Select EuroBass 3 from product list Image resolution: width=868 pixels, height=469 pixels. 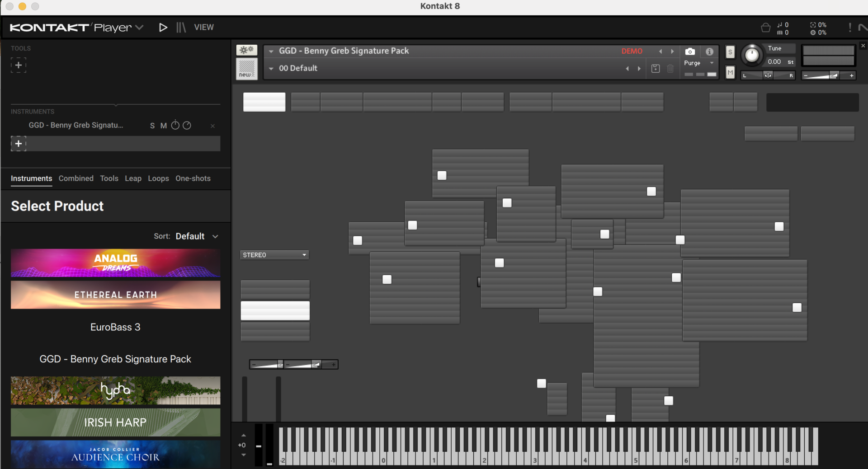pos(115,327)
